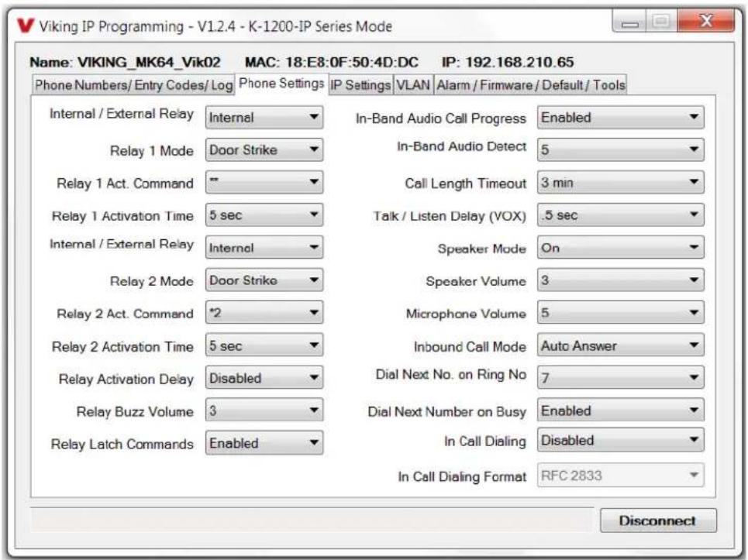
Task: Open the first Internal / External Relay dropdown
Action: coord(264,118)
